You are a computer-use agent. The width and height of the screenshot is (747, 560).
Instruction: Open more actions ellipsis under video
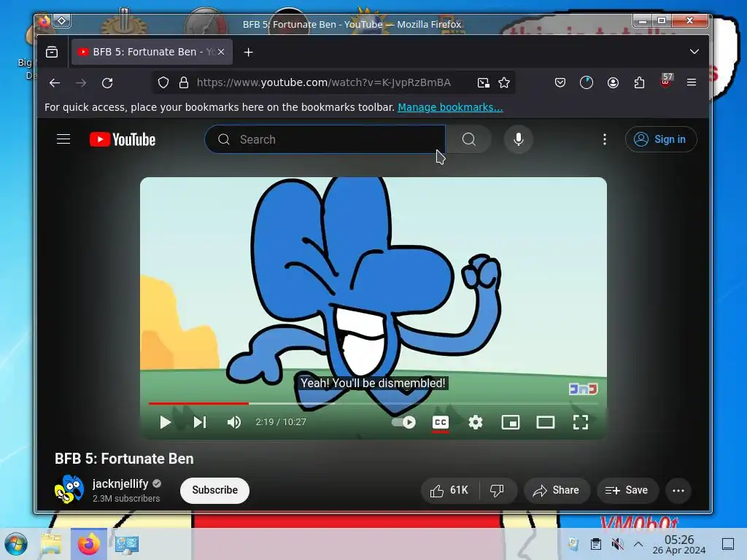point(678,491)
